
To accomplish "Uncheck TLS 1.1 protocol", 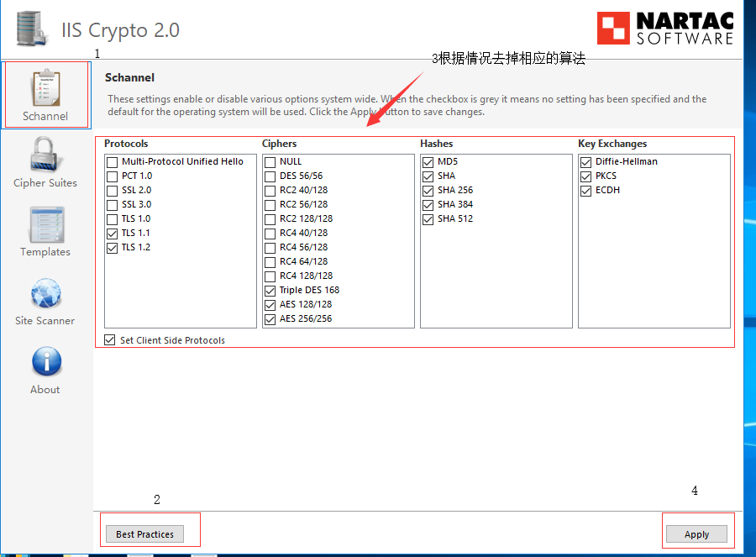I will pos(112,234).
